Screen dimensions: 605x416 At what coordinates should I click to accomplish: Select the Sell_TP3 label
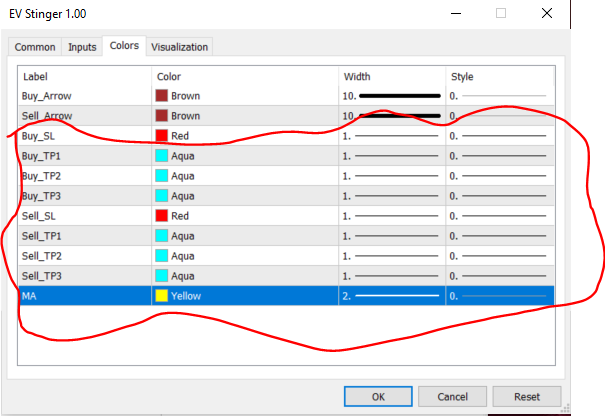[42, 276]
